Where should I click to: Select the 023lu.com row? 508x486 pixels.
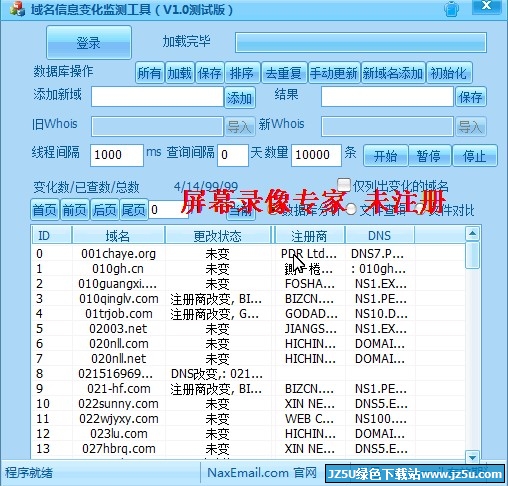click(x=248, y=434)
